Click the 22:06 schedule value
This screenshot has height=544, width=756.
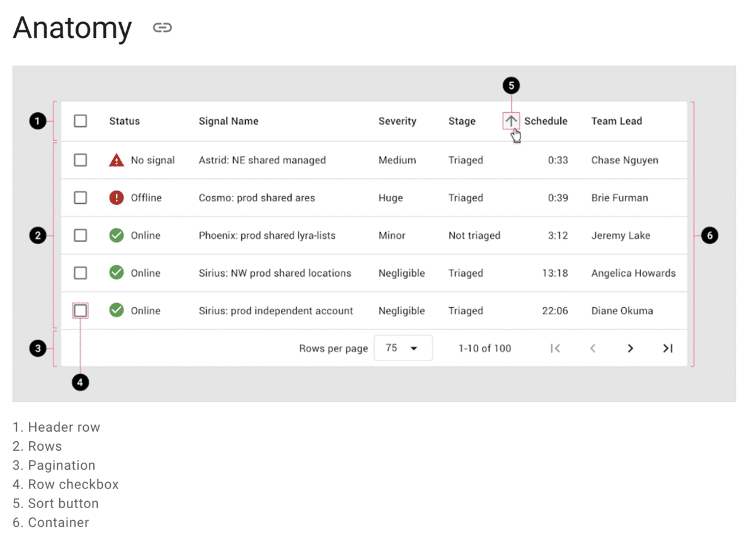[x=555, y=311]
